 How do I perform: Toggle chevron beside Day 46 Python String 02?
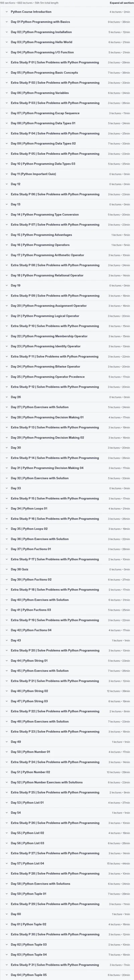(6, 691)
